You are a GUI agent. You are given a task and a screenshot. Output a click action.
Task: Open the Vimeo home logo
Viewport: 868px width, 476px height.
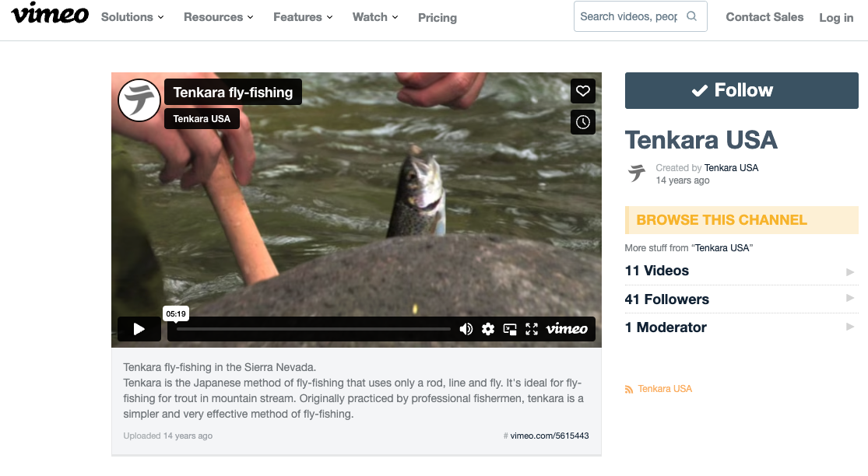click(x=49, y=16)
